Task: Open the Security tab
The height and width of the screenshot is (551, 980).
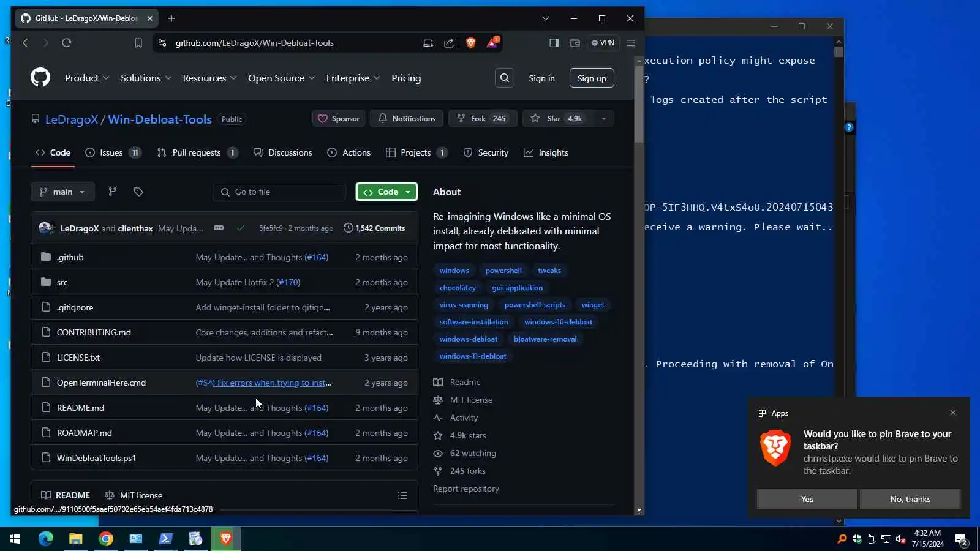Action: click(486, 152)
